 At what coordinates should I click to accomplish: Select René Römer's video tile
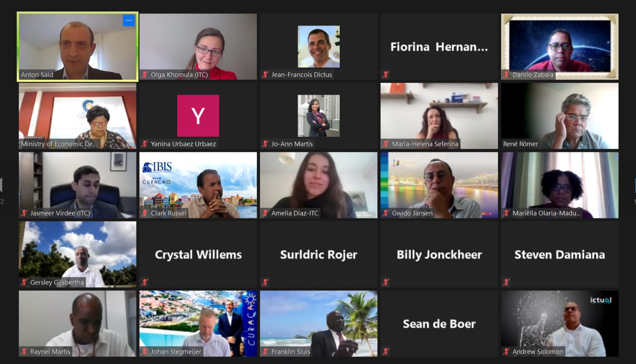[x=560, y=116]
